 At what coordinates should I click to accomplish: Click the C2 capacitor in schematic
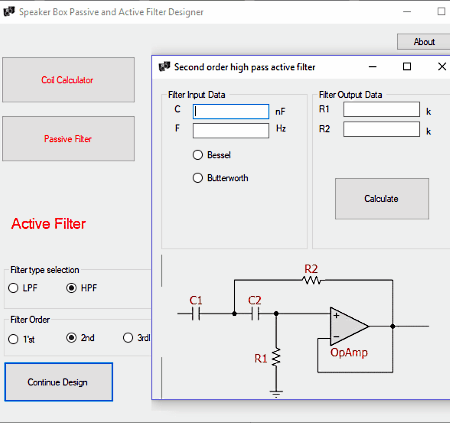pos(255,314)
